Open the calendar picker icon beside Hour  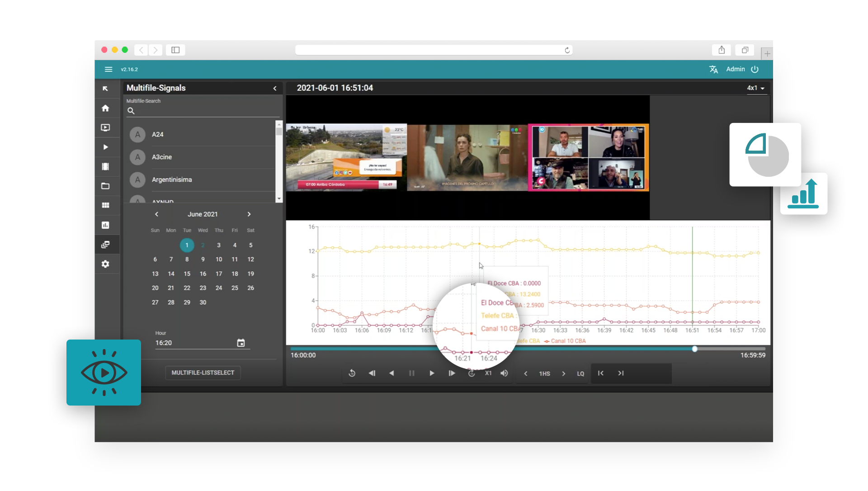point(241,343)
